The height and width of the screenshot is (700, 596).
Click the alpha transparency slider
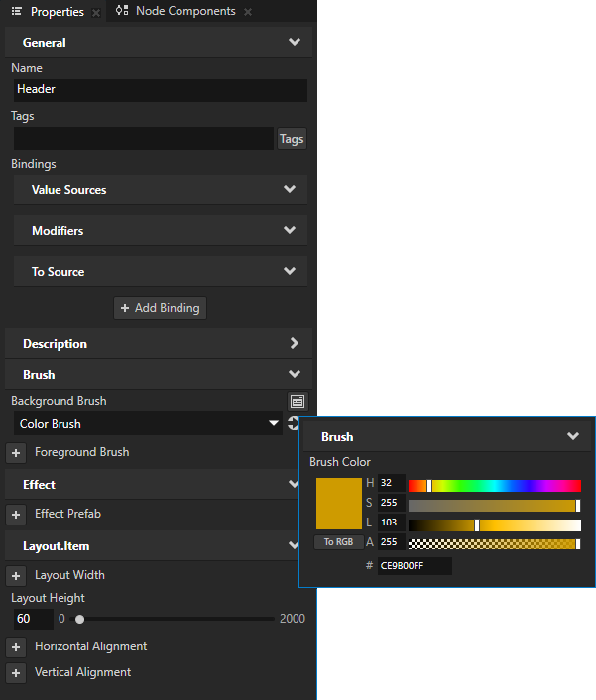[495, 544]
